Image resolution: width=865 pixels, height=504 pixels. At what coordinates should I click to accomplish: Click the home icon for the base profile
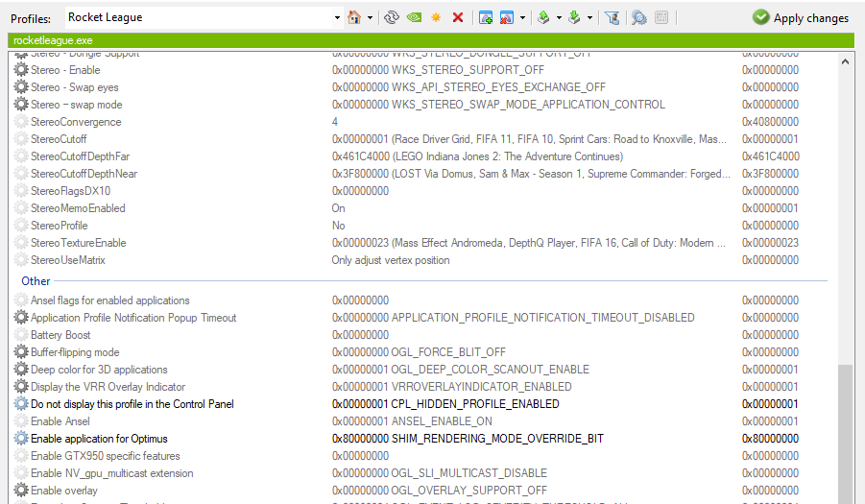pos(354,17)
